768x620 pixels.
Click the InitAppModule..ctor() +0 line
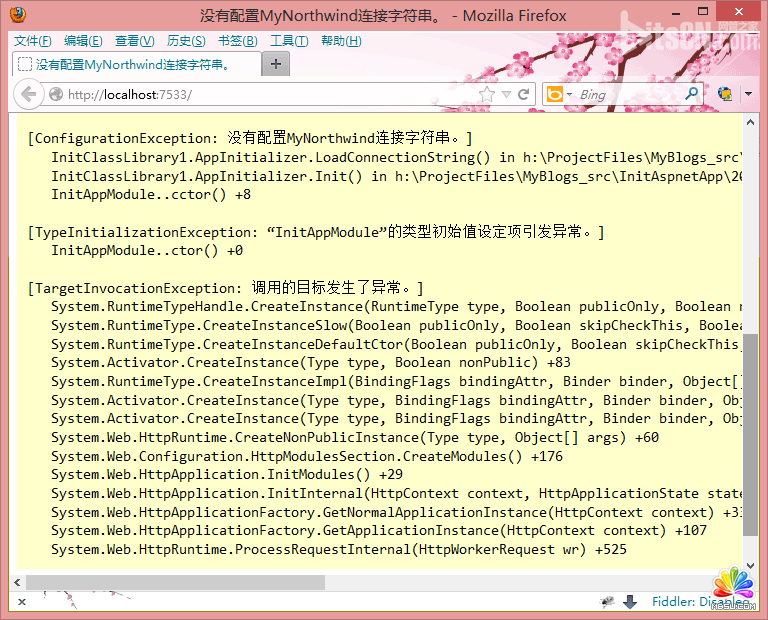[x=147, y=250]
